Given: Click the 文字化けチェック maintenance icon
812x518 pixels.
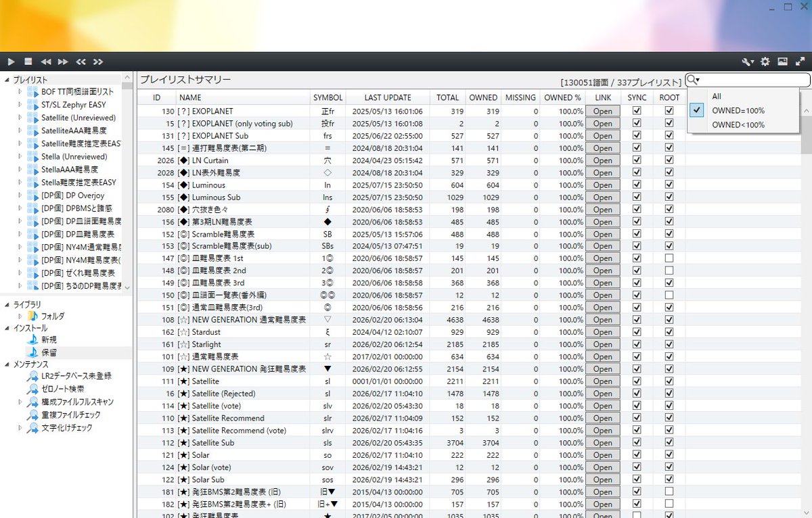Looking at the screenshot, I should [32, 427].
